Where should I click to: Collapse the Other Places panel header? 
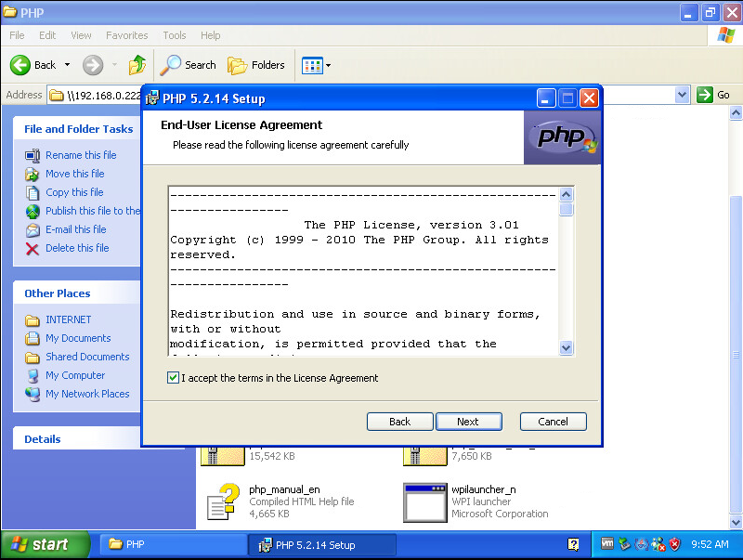[x=77, y=293]
